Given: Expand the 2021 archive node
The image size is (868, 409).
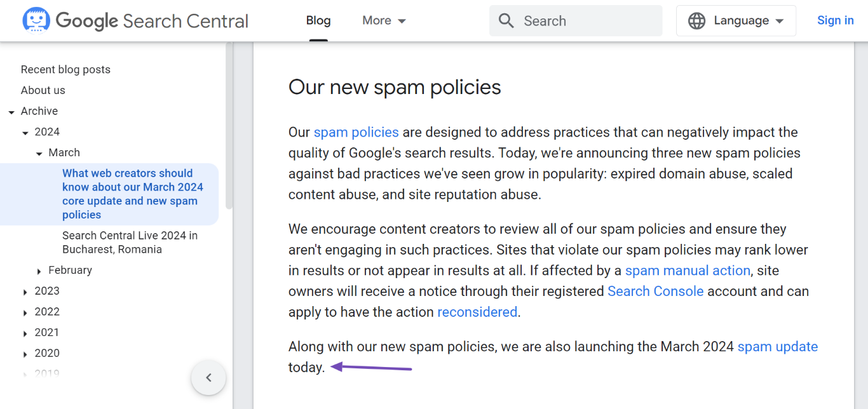Looking at the screenshot, I should 25,333.
